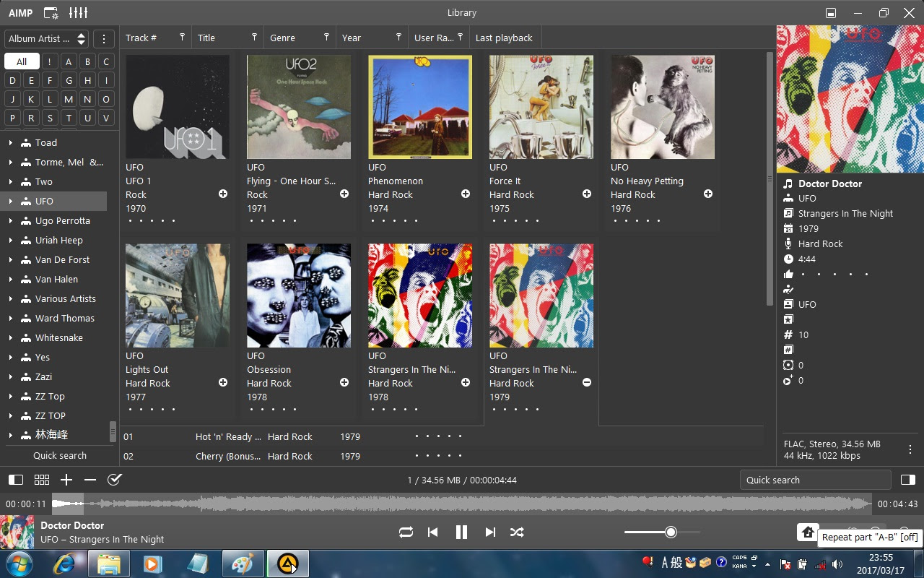Expand the Yes artist node

click(x=10, y=358)
